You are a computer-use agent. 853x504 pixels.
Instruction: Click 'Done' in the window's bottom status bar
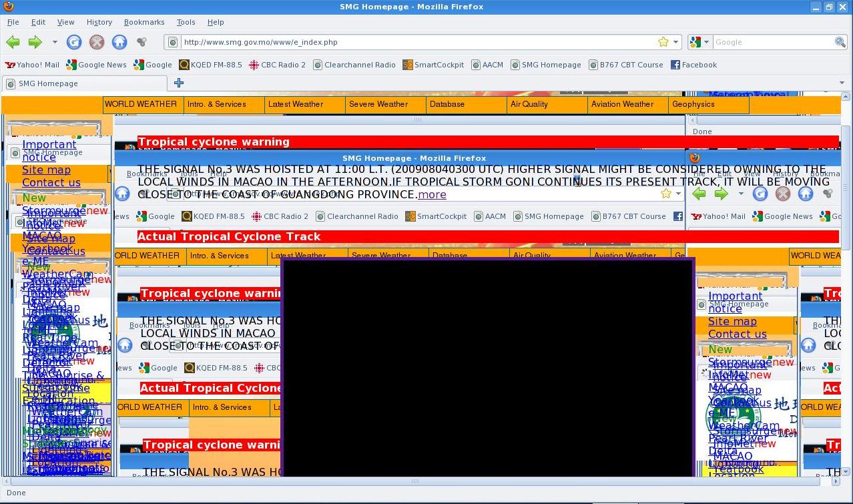click(16, 493)
